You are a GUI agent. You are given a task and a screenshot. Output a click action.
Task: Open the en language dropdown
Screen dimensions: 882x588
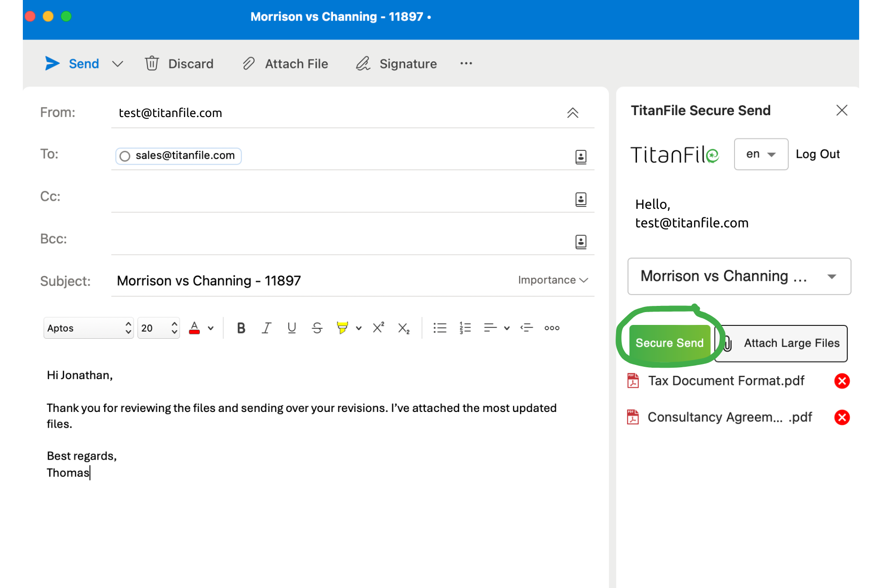tap(761, 154)
